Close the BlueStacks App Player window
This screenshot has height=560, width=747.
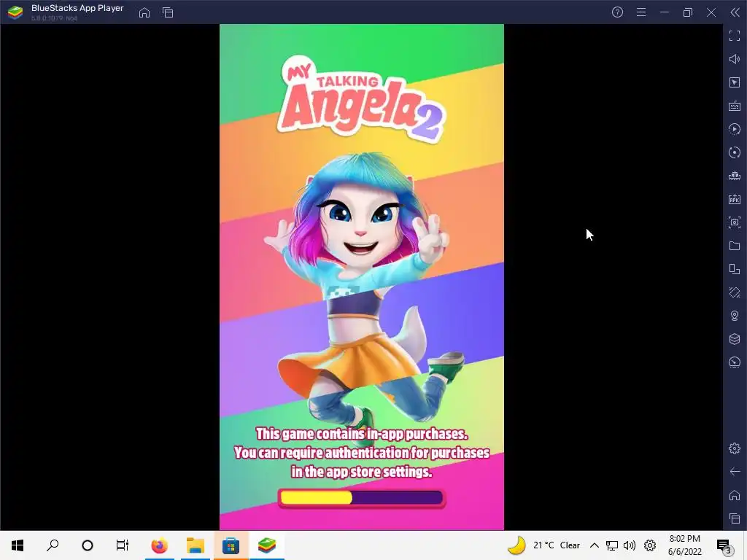click(x=711, y=12)
